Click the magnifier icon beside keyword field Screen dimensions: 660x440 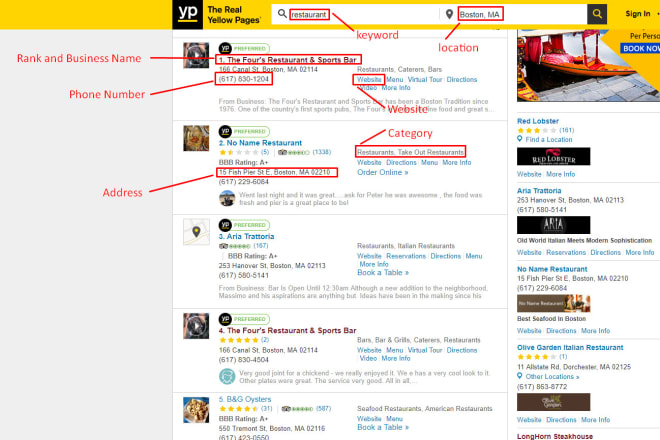click(282, 14)
